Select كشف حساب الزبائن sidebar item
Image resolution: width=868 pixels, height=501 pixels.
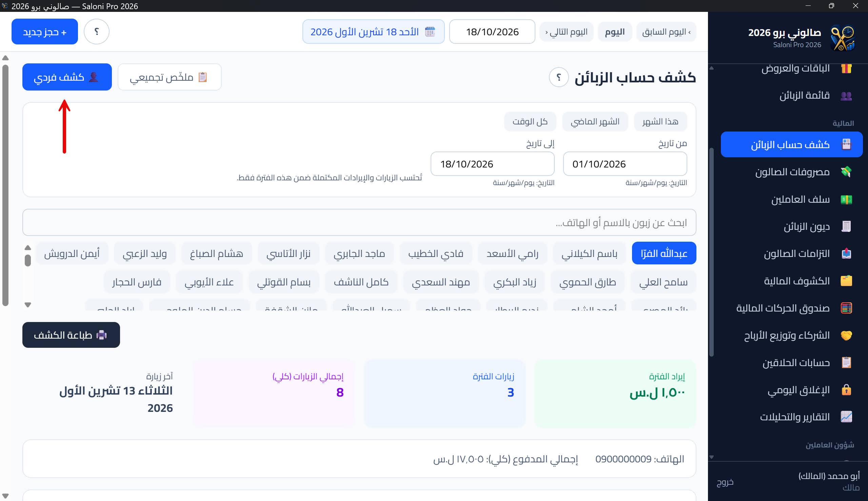pyautogui.click(x=792, y=144)
